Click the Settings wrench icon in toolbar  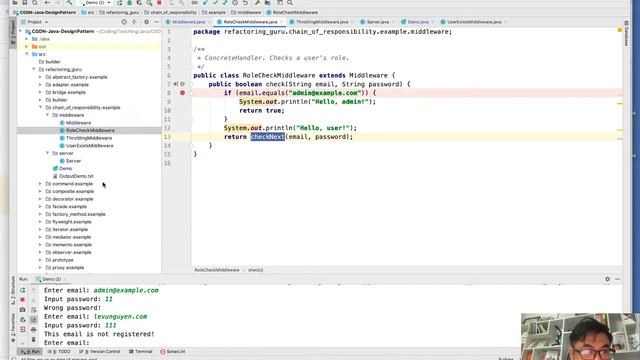point(257,2)
